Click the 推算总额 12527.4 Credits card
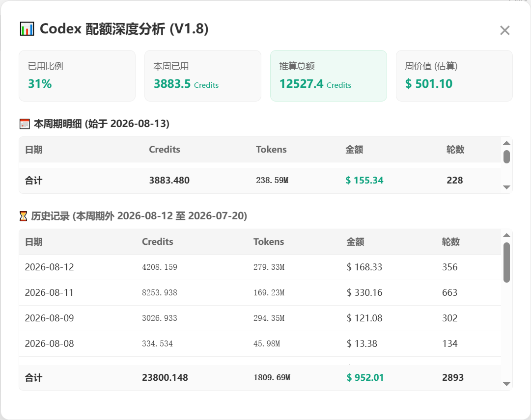The height and width of the screenshot is (420, 531). 329,76
